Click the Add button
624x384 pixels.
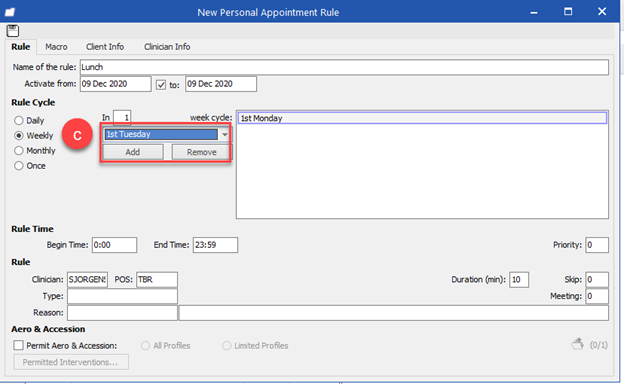(133, 152)
